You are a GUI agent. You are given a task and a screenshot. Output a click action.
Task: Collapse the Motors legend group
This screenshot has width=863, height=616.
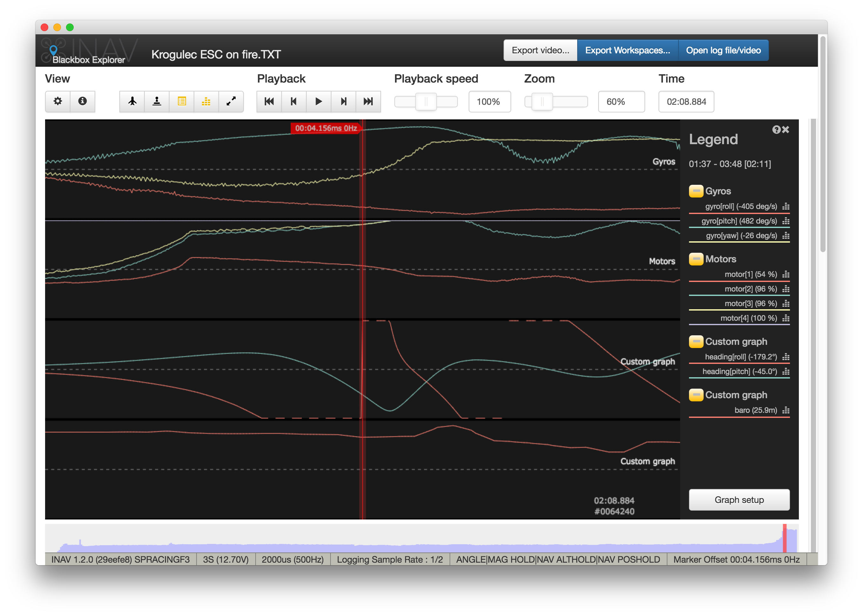696,259
